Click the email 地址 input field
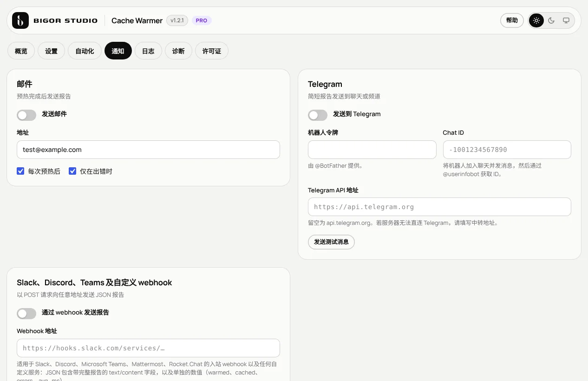Screen dimensions: 588x381 coord(148,150)
